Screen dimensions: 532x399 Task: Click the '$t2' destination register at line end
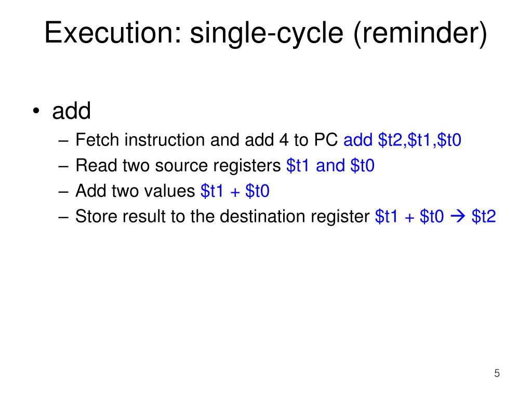[x=484, y=217]
